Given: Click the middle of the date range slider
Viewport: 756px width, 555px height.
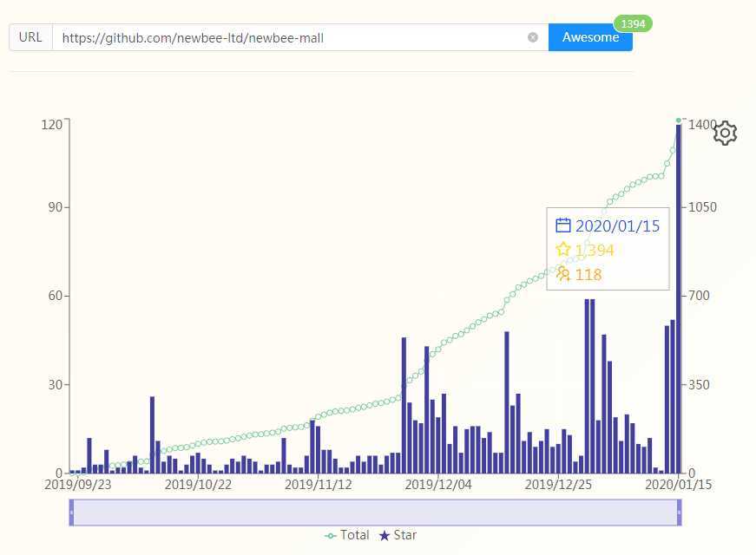Looking at the screenshot, I should click(375, 513).
